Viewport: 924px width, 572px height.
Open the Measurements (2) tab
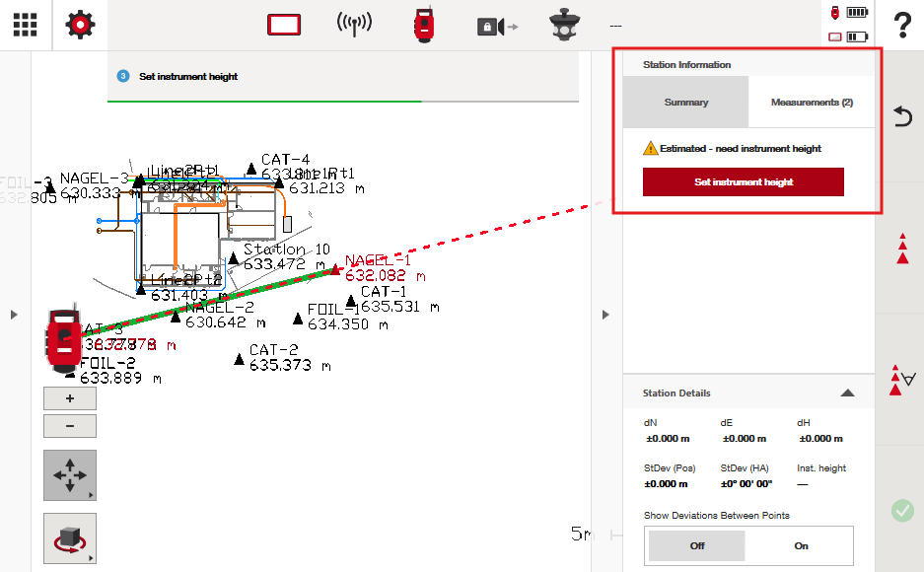pyautogui.click(x=812, y=103)
